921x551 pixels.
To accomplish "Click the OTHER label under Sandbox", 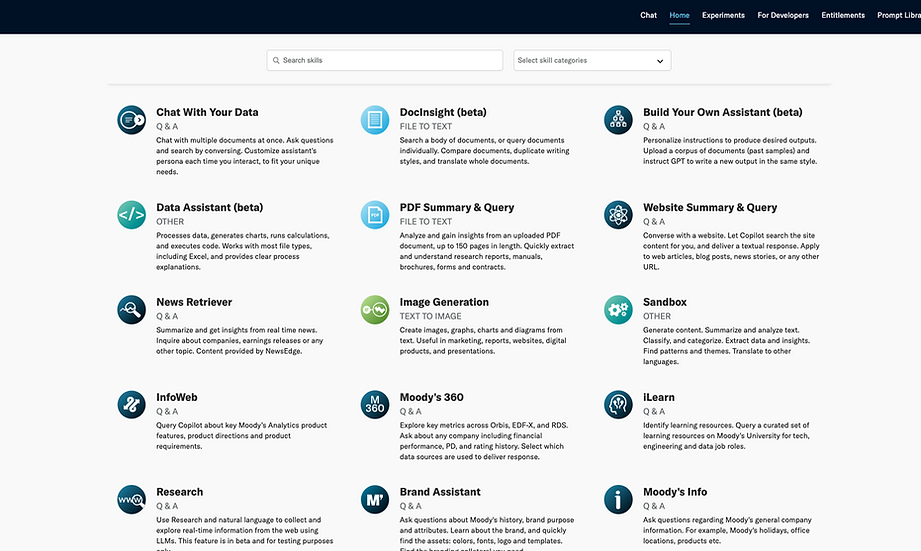I will point(657,316).
